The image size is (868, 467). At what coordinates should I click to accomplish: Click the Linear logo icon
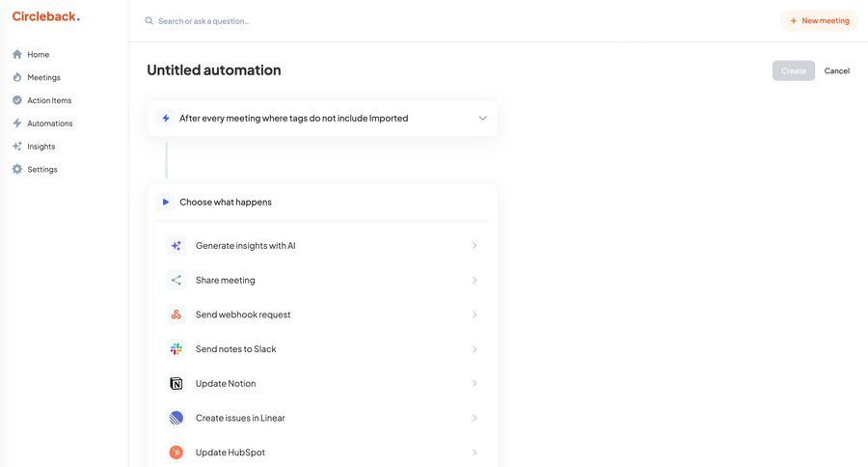(176, 418)
